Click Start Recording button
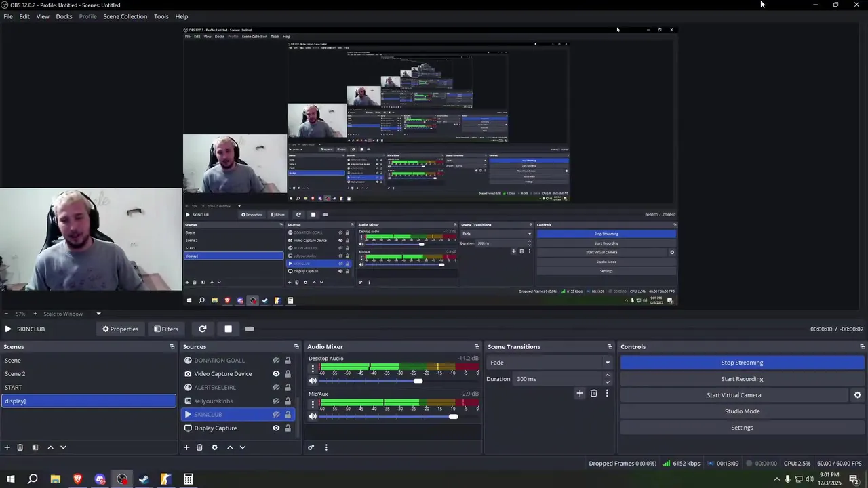This screenshot has width=868, height=488. (x=742, y=379)
